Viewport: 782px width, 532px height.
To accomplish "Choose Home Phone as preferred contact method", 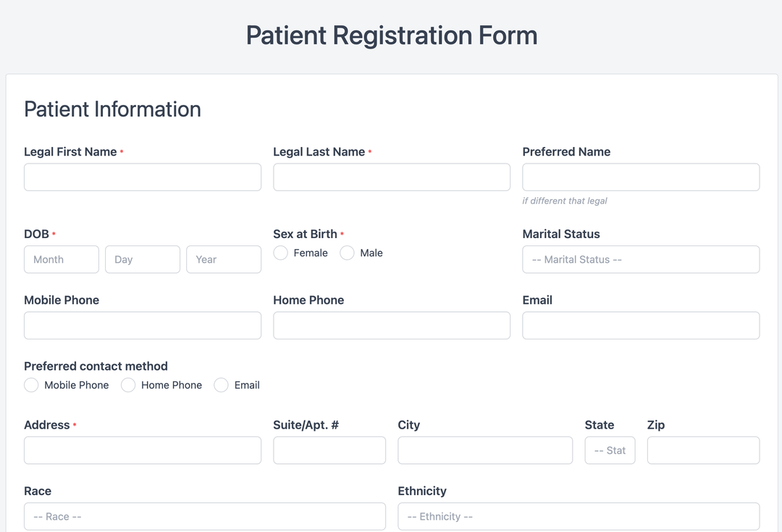I will point(128,385).
